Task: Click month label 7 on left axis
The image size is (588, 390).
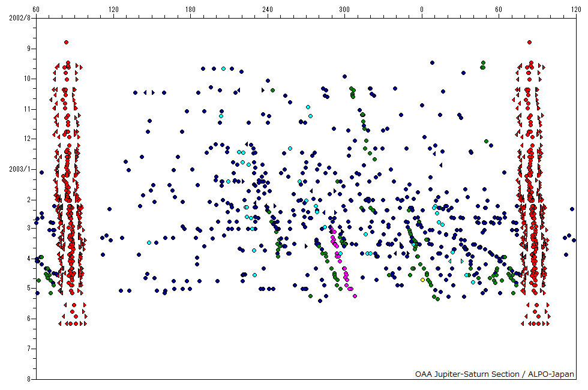Action: click(29, 349)
